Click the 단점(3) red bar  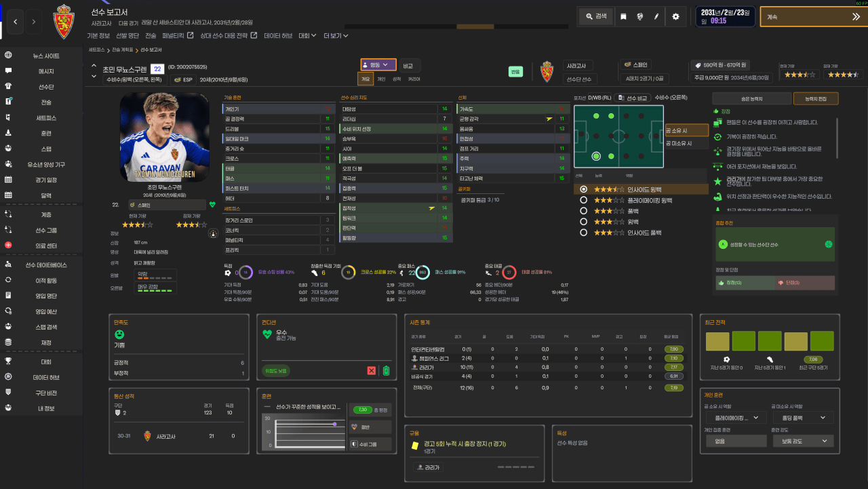[804, 282]
